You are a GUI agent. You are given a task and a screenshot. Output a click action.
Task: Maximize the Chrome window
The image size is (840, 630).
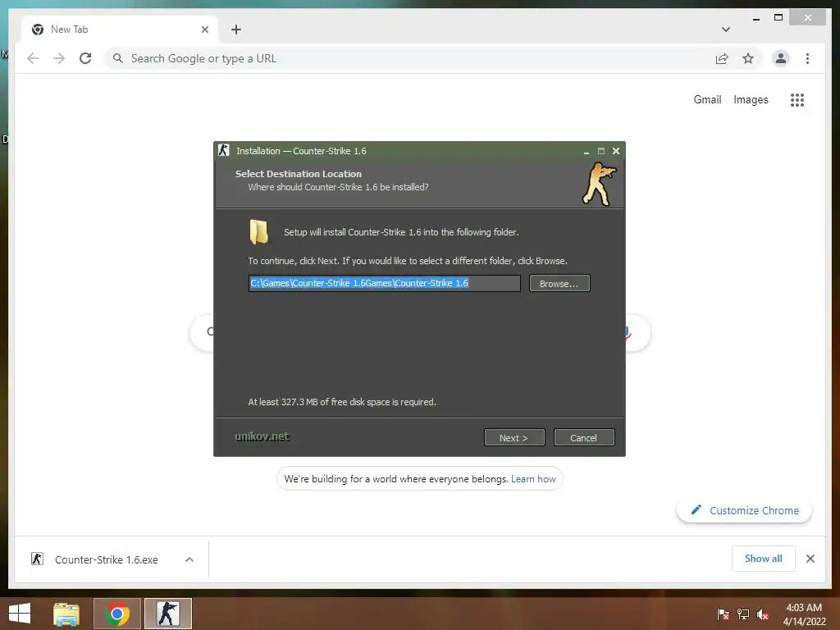(778, 18)
